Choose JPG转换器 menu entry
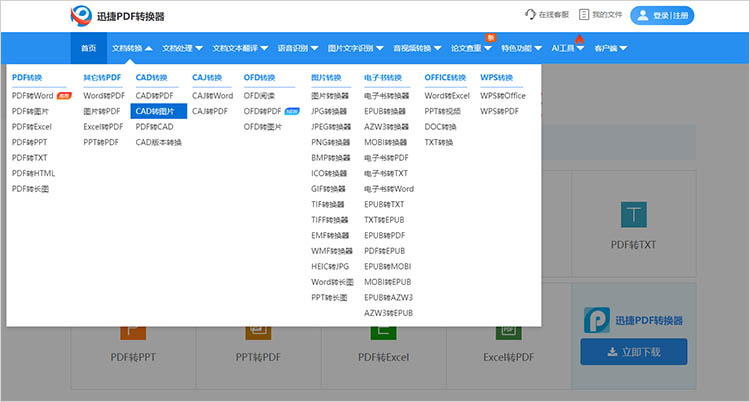Screen dimensions: 750x402 pos(329,111)
